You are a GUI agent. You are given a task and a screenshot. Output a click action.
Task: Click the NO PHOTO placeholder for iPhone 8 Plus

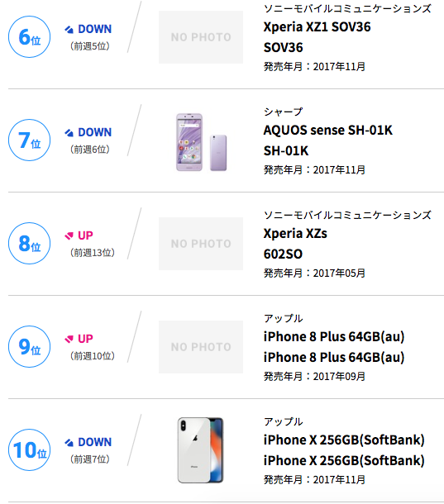[201, 347]
